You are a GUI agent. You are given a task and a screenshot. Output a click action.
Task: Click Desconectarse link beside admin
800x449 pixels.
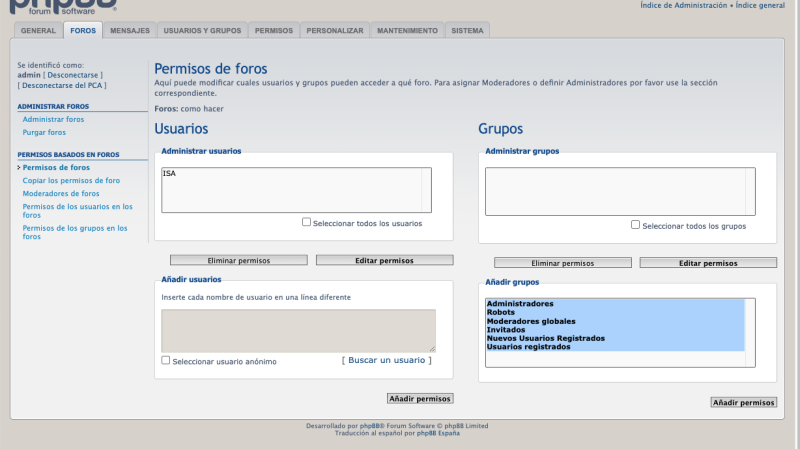tap(72, 75)
